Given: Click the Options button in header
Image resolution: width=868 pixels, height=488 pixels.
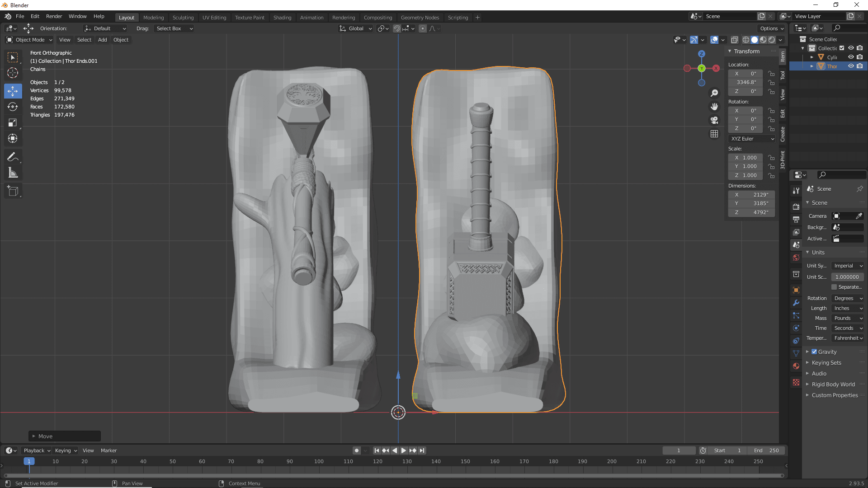Looking at the screenshot, I should tap(772, 28).
